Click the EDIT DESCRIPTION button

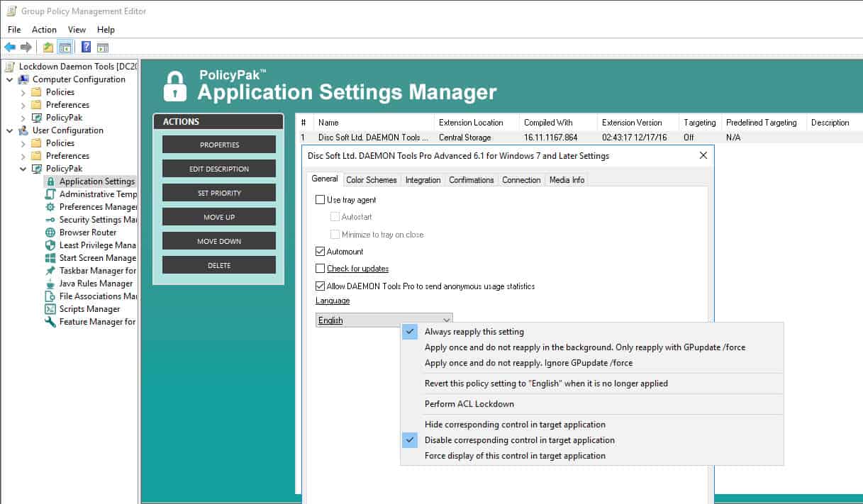point(219,169)
